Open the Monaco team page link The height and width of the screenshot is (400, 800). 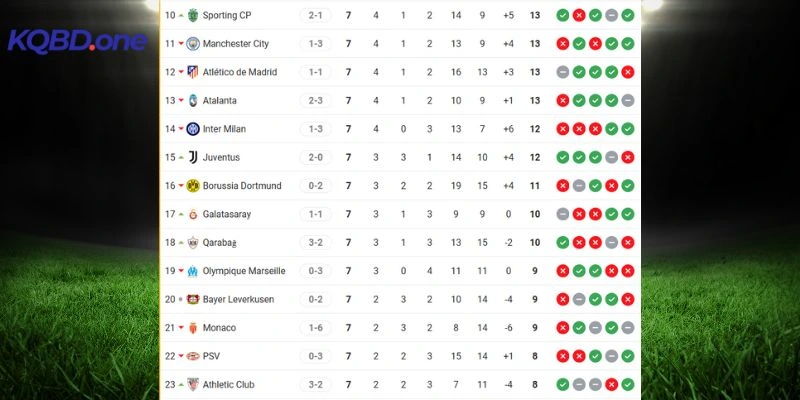pyautogui.click(x=219, y=327)
